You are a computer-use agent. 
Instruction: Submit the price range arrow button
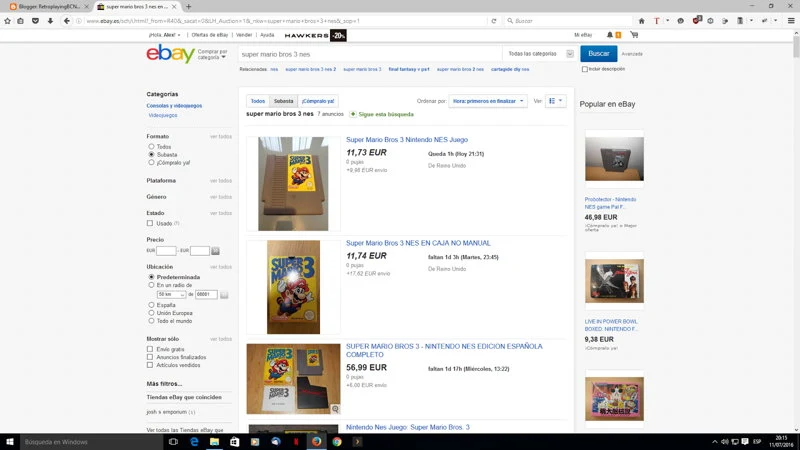tap(215, 251)
